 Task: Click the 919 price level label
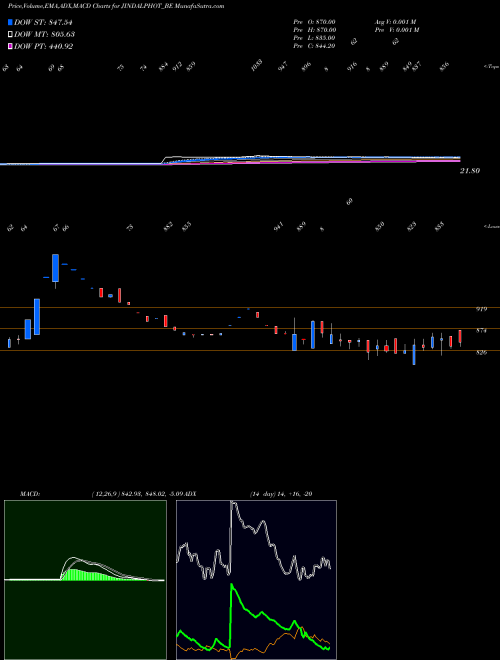click(481, 309)
